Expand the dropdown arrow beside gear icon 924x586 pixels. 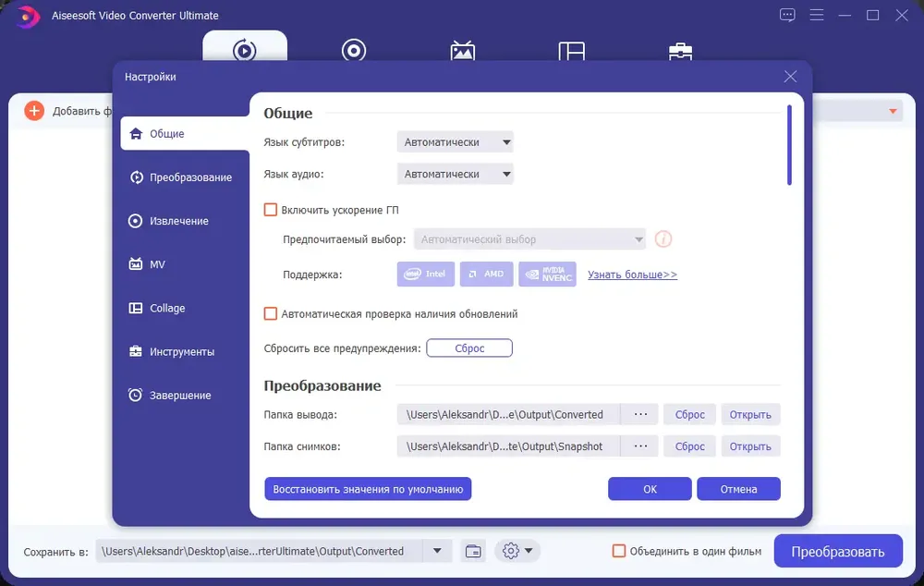pos(529,551)
